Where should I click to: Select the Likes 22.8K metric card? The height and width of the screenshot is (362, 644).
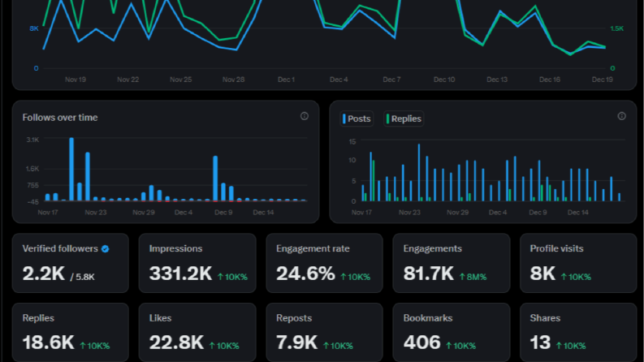197,333
